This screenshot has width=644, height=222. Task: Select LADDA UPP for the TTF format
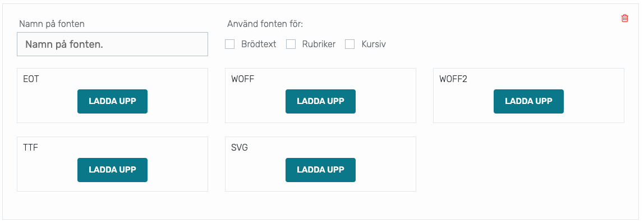point(112,170)
